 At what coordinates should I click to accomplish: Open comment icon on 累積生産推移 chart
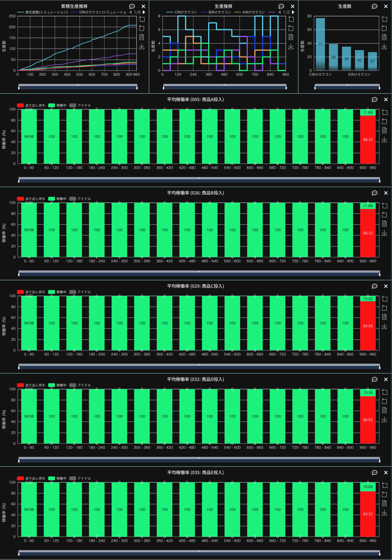(132, 6)
